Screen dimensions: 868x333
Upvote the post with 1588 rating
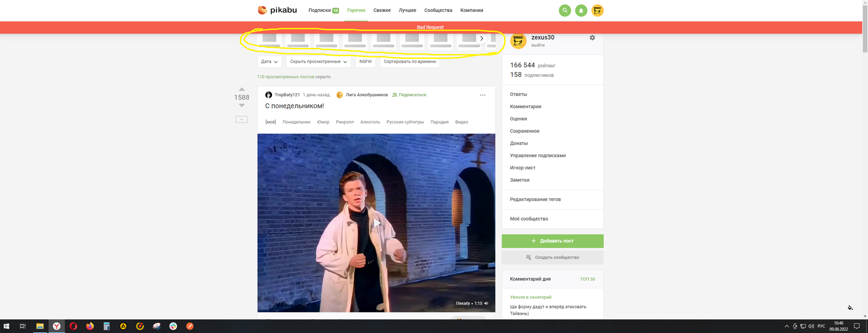coord(242,90)
